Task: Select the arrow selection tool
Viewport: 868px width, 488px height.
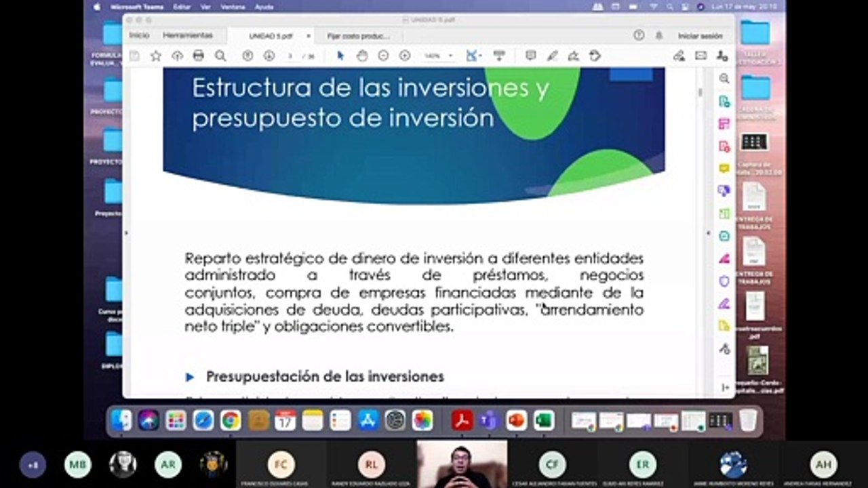Action: click(340, 56)
